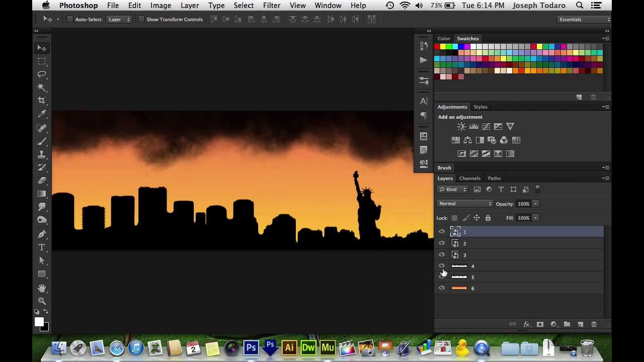This screenshot has height=362, width=644.
Task: Add a Color Balance adjustment
Action: [467, 140]
